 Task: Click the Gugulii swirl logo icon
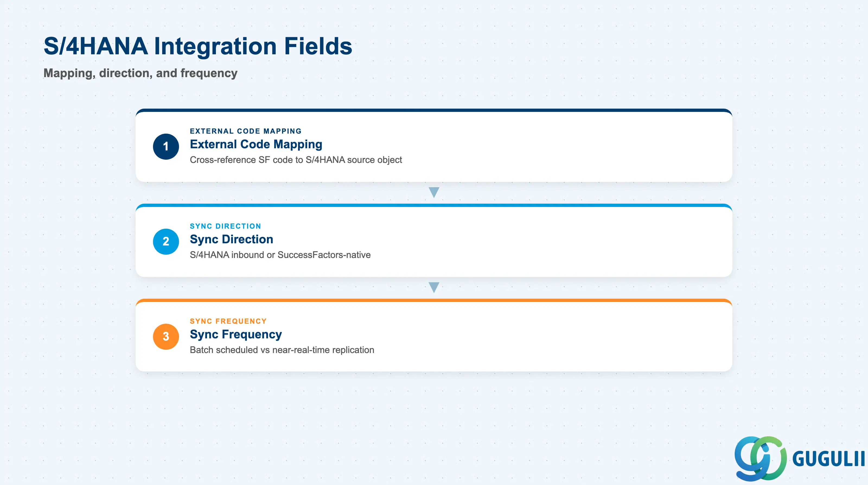point(761,458)
